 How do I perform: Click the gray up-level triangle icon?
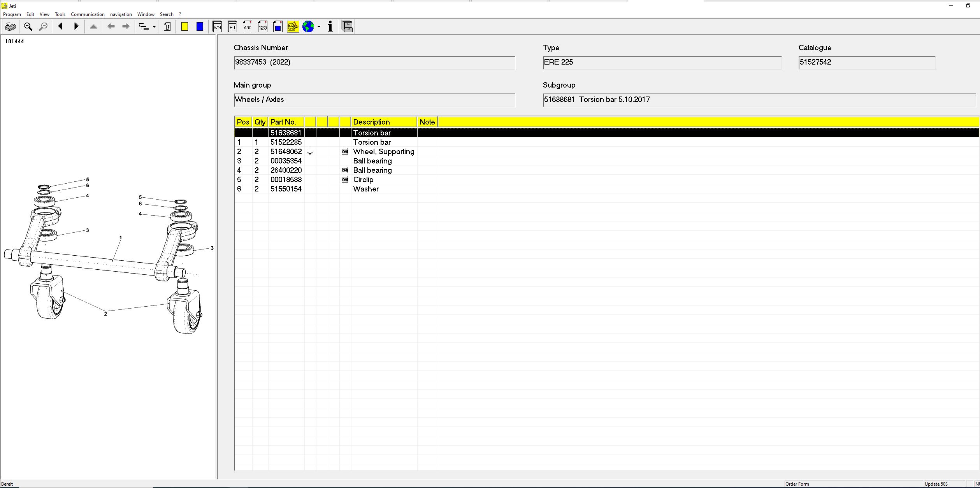click(93, 26)
